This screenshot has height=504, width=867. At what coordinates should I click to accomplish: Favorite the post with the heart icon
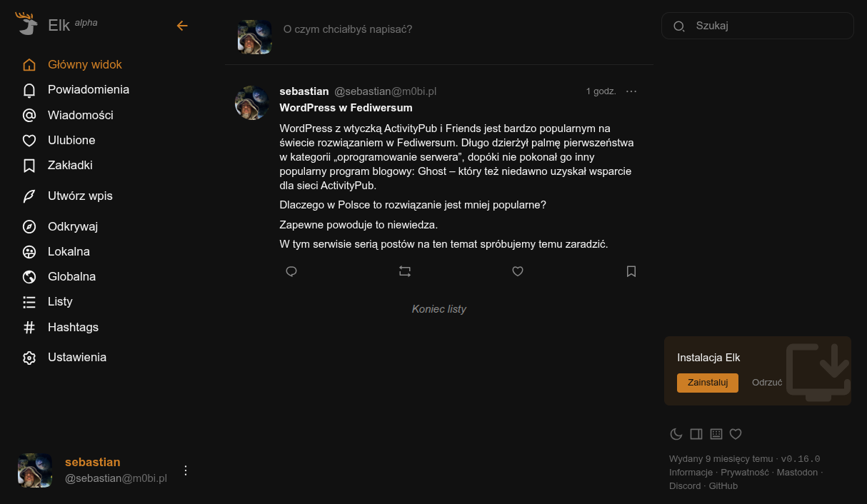(518, 271)
